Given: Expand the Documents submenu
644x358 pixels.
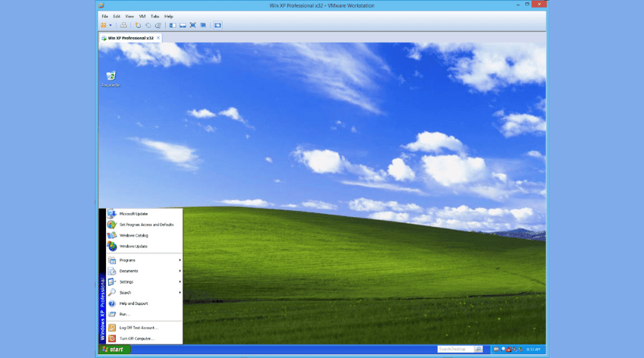Looking at the screenshot, I should click(144, 271).
